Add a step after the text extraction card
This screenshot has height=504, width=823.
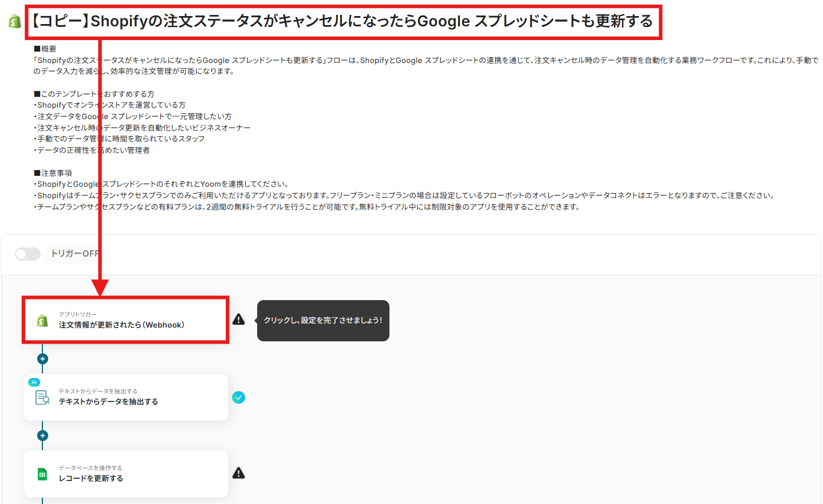42,435
